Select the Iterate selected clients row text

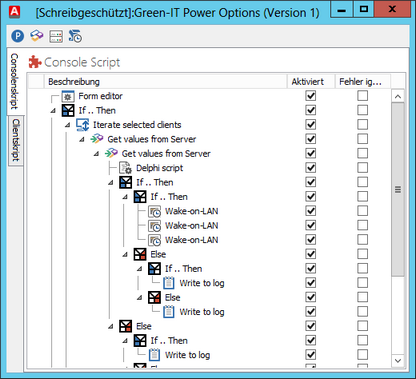pyautogui.click(x=137, y=125)
